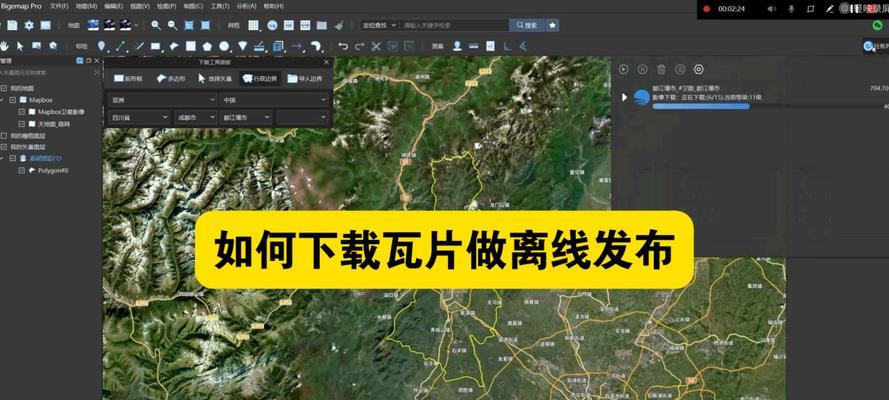The image size is (889, 400).
Task: Open the 编辑(E) menu
Action: 113,6
